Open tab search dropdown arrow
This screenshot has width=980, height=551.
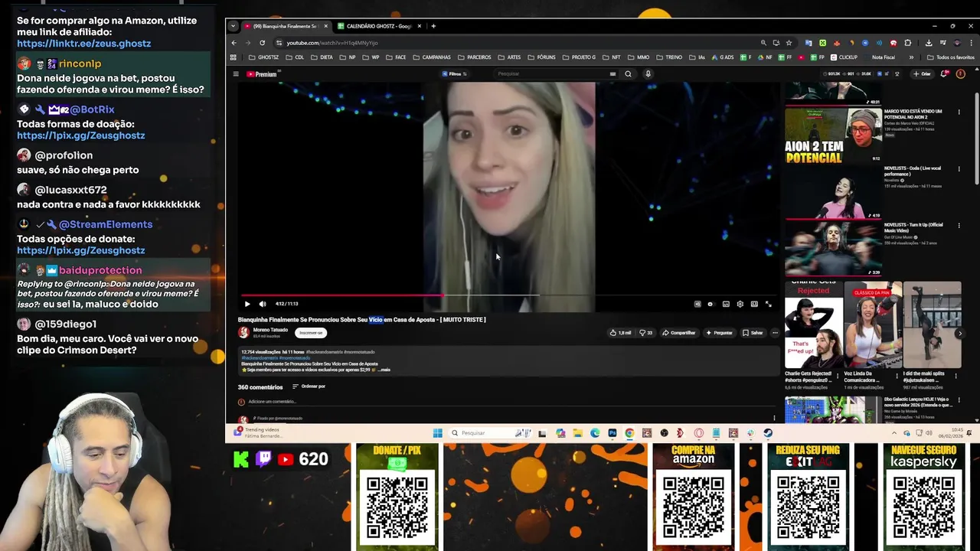(233, 26)
